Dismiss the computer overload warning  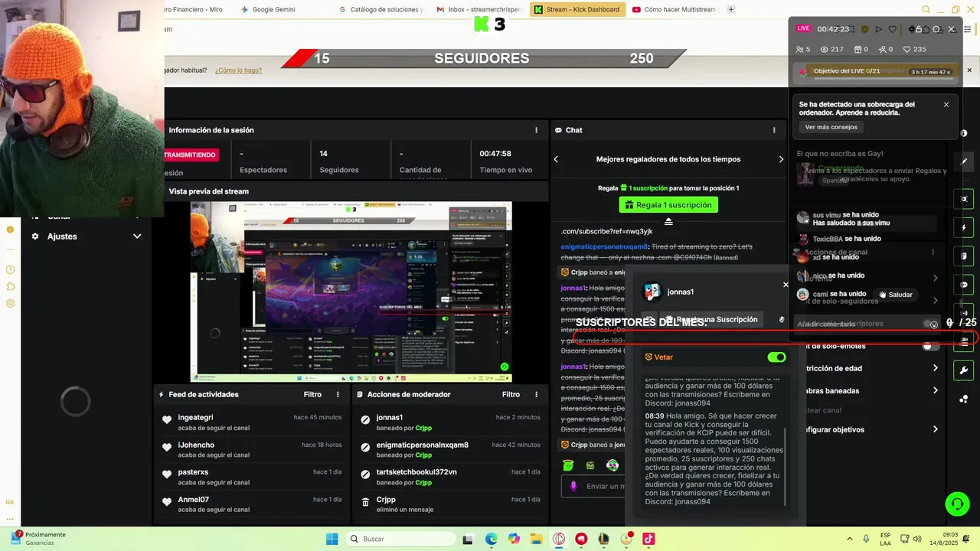[946, 105]
